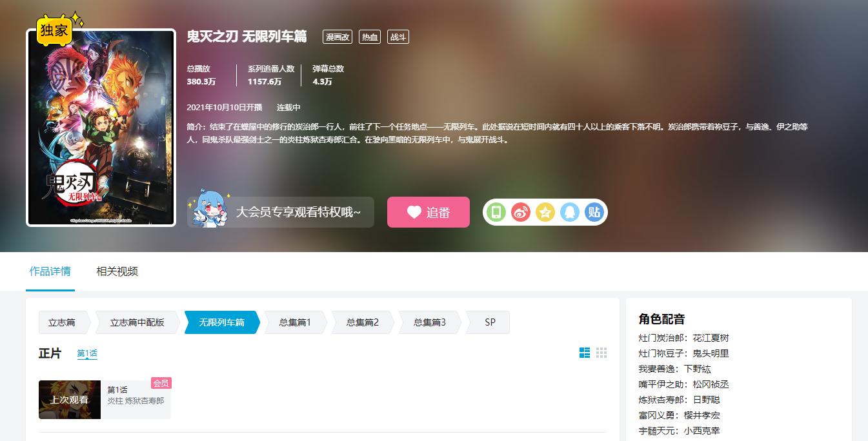
Task: Select the 总集篇3 tab
Action: point(430,322)
